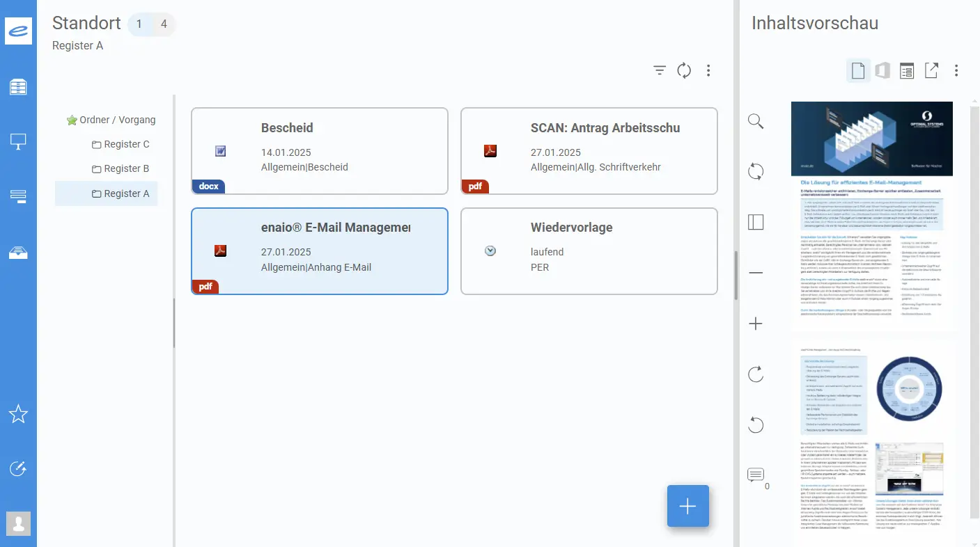Zoom in with the preview plus icon
The height and width of the screenshot is (547, 980).
[756, 324]
